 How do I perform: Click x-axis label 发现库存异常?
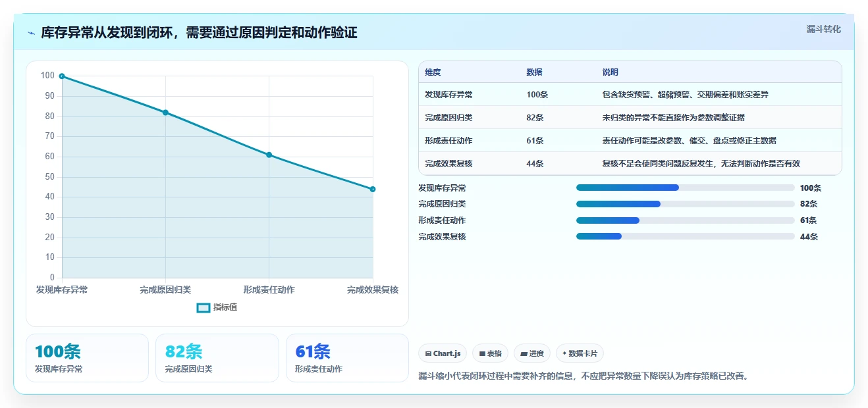[62, 290]
